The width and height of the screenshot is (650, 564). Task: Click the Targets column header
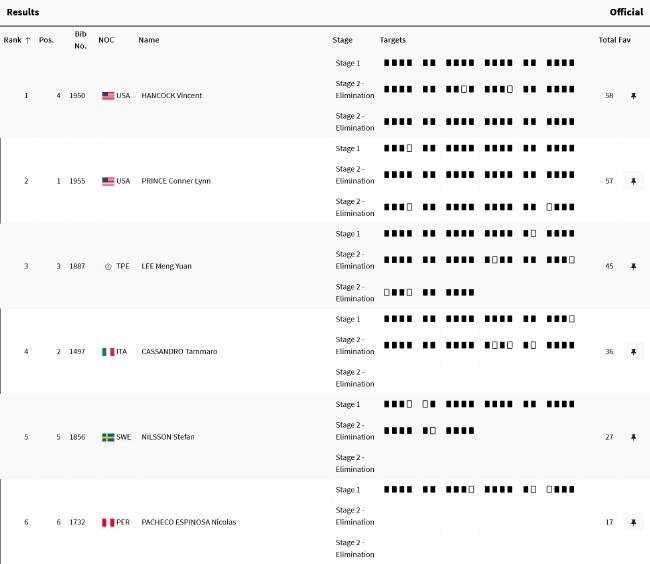point(393,40)
